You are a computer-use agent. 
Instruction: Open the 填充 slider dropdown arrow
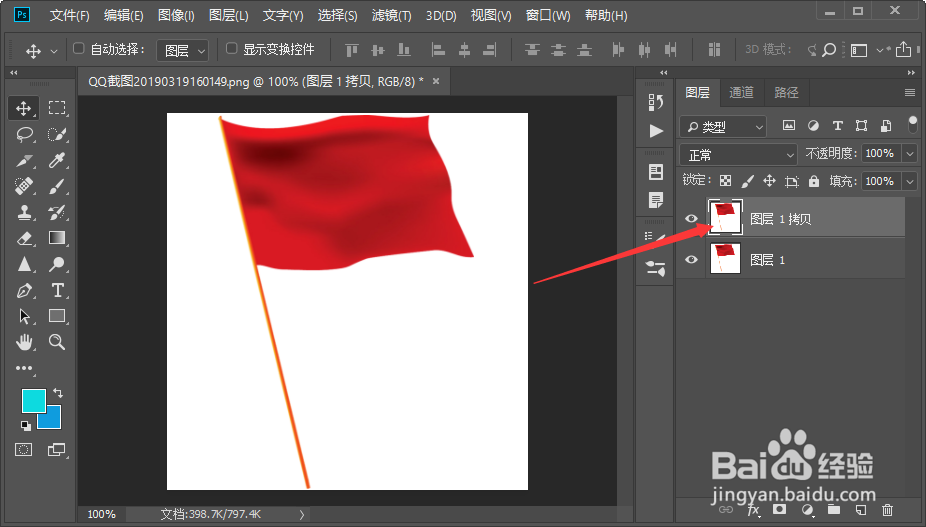click(909, 181)
